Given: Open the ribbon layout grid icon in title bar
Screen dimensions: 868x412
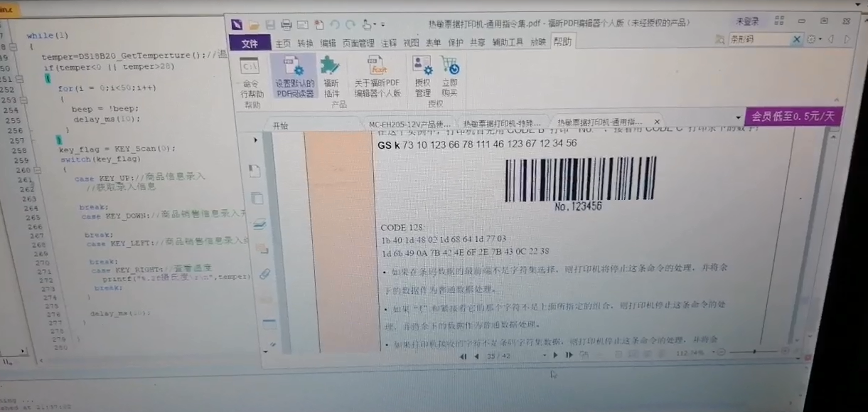Looking at the screenshot, I should (781, 21).
